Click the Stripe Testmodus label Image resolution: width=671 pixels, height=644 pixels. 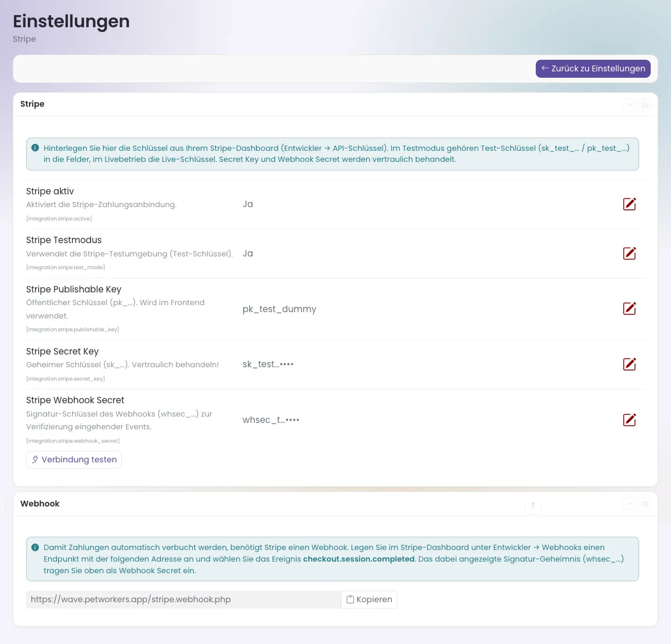point(64,240)
